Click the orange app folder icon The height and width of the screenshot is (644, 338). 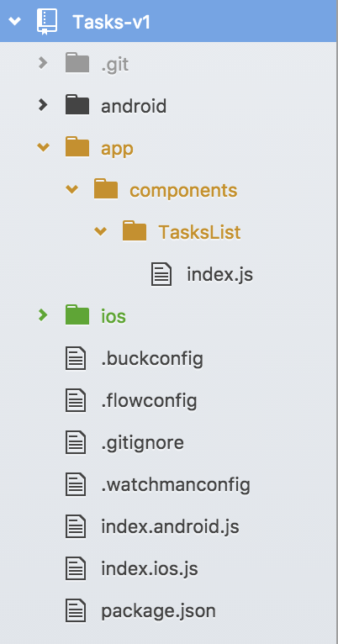pos(77,148)
